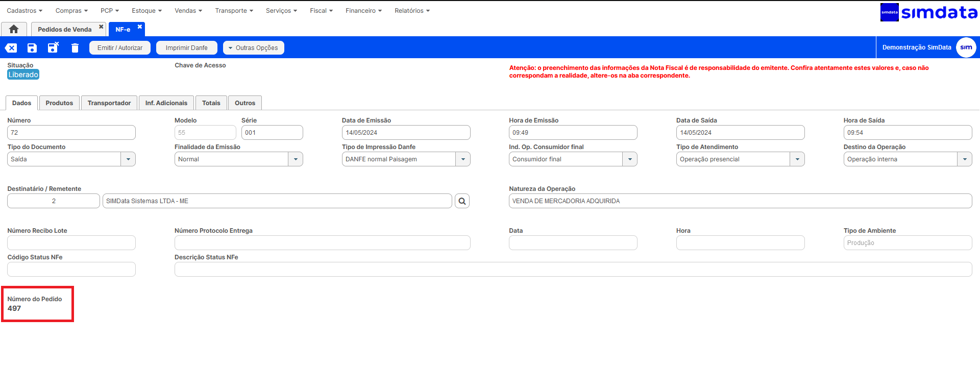Switch to the Transportador tab

click(x=109, y=103)
